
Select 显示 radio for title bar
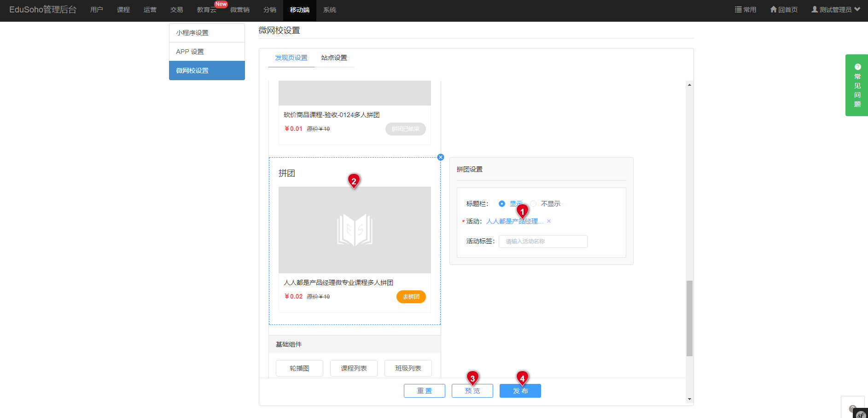point(502,204)
